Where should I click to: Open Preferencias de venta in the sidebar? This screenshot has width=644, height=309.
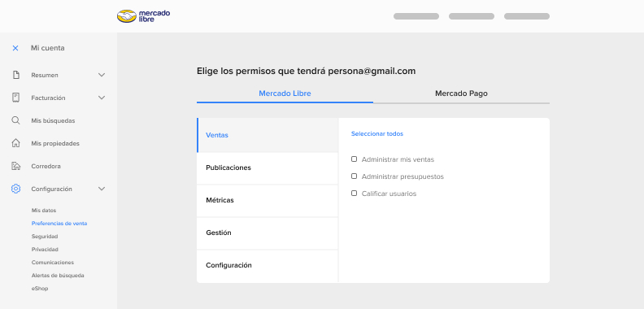[x=59, y=224]
